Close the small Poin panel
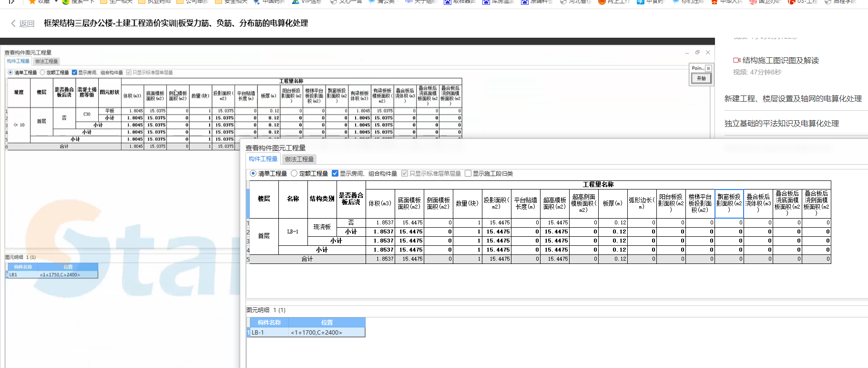Screen dimensions: 868x368 point(708,68)
